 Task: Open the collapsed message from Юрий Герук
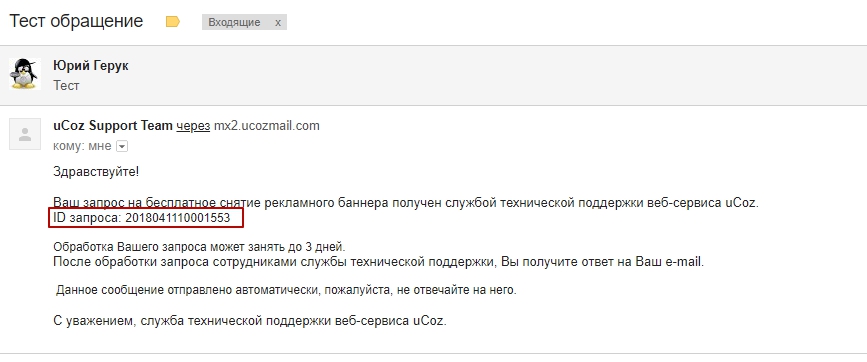[434, 75]
